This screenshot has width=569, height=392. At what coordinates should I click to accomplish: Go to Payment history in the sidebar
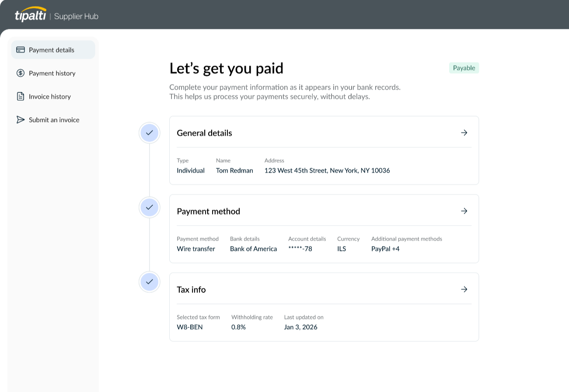click(53, 73)
